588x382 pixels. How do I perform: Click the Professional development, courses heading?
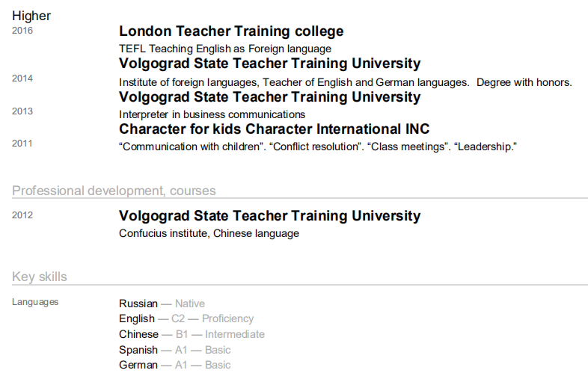[114, 191]
